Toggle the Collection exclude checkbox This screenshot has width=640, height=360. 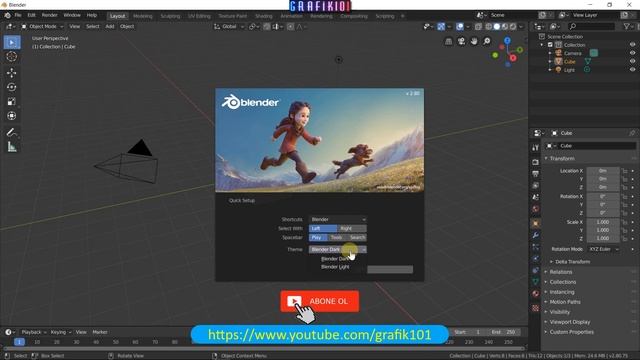click(x=550, y=45)
